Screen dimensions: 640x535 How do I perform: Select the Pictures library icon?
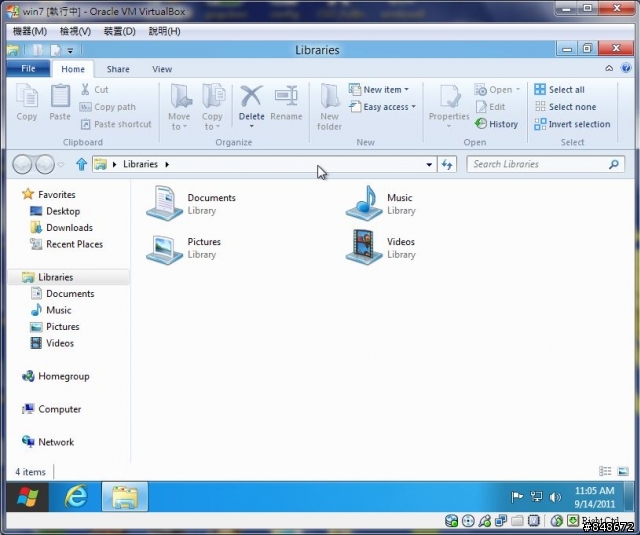[164, 248]
